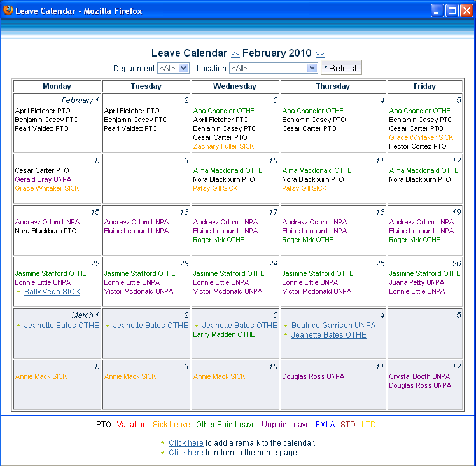
Task: Click the Unpaid Leave legend label
Action: (x=285, y=425)
